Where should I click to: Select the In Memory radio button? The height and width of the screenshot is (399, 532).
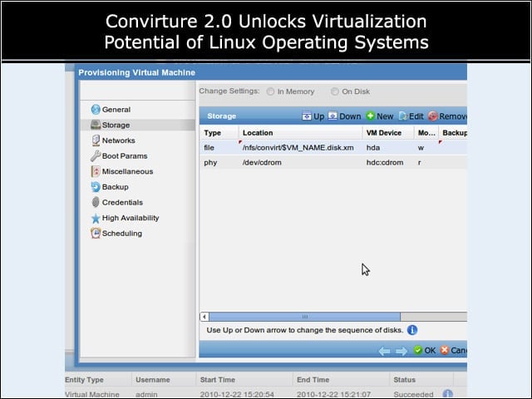pos(270,91)
